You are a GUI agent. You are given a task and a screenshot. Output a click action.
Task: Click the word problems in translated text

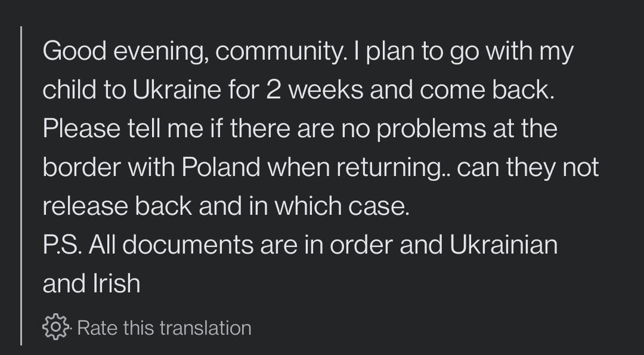point(431,129)
